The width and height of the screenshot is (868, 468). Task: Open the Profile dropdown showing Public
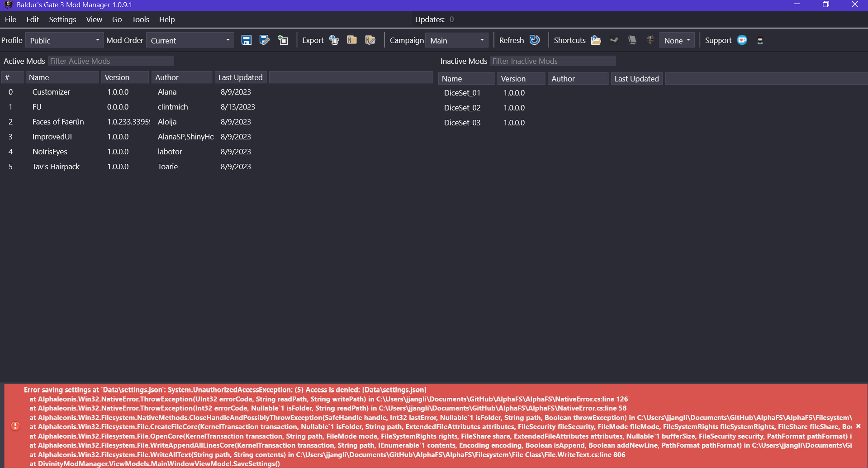pos(65,40)
